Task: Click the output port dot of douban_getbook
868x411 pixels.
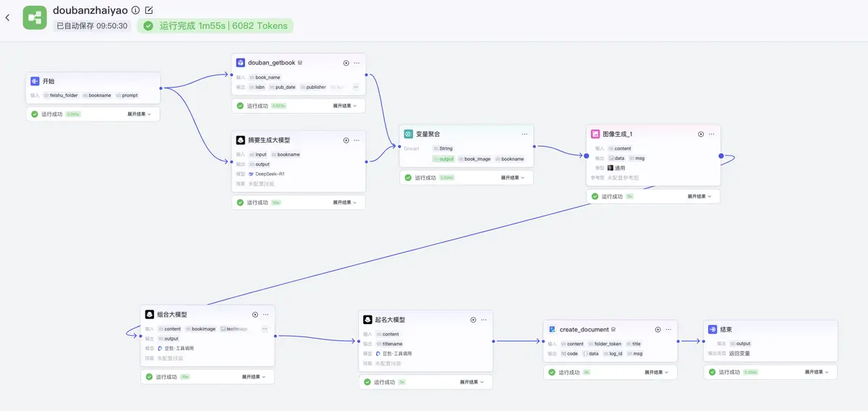Action: [x=366, y=74]
